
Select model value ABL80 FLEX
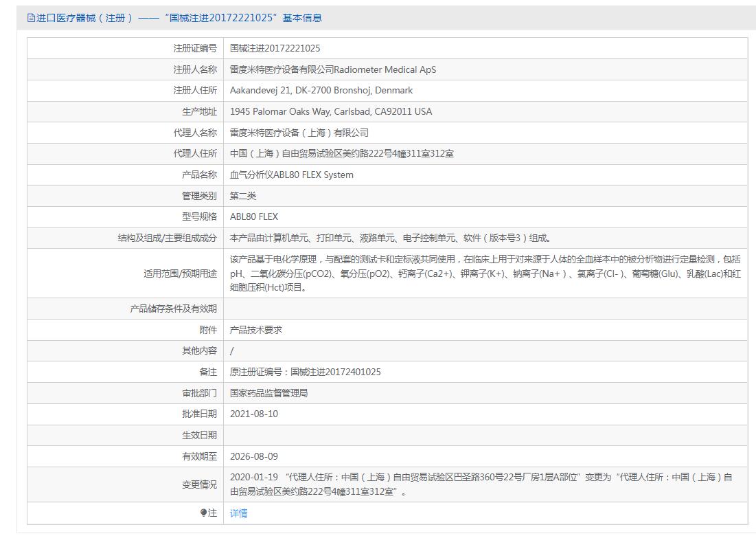[254, 216]
